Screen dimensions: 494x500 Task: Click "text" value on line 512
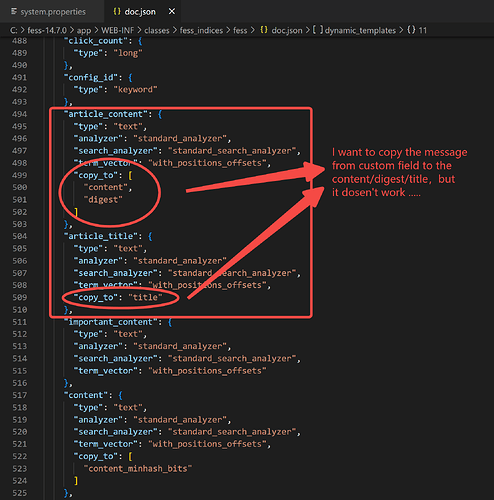[x=128, y=334]
